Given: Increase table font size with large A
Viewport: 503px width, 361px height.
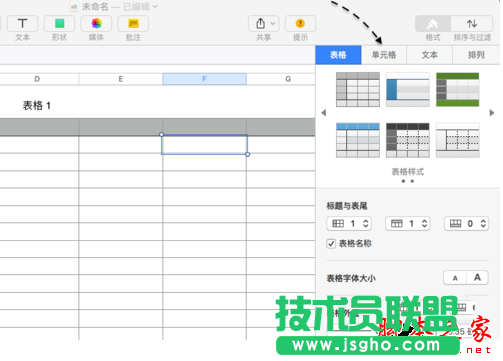Looking at the screenshot, I should (x=477, y=278).
